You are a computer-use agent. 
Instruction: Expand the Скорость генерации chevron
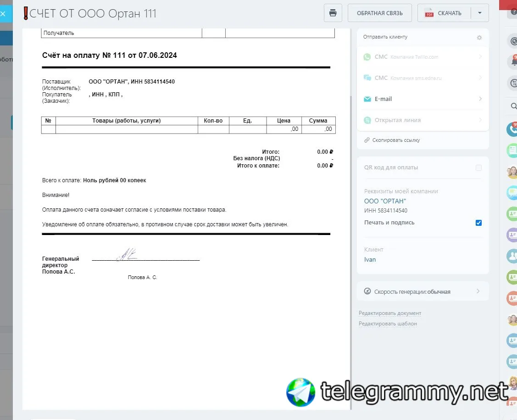click(x=478, y=291)
